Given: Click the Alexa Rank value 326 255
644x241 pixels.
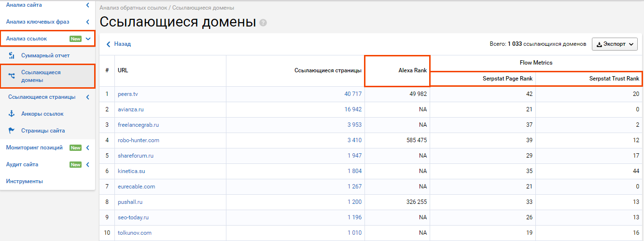Looking at the screenshot, I should tap(416, 202).
